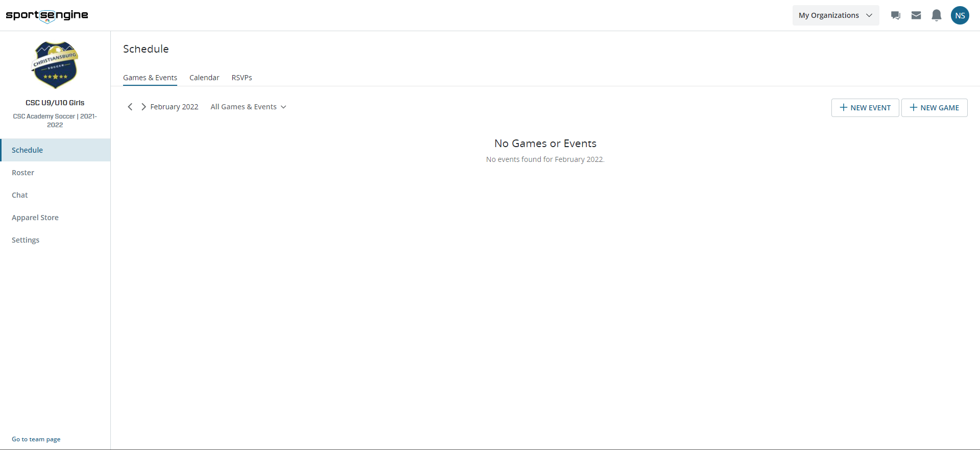
Task: Click the SportsEngine logo
Action: [x=47, y=15]
